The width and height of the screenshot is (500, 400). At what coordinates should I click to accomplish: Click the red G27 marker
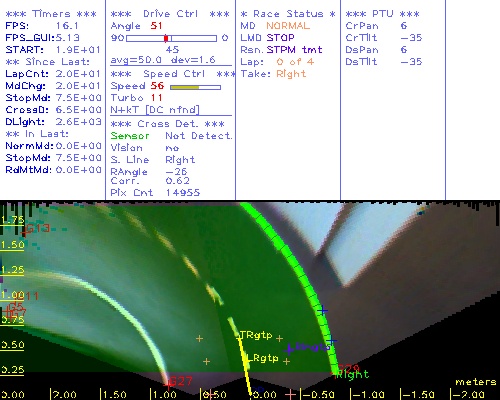pos(180,381)
